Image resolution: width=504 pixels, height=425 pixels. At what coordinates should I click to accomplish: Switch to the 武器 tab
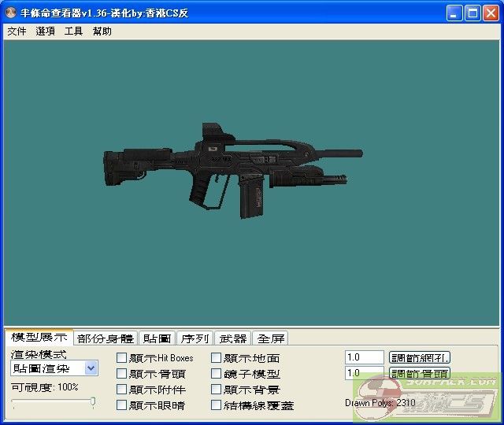(x=232, y=338)
